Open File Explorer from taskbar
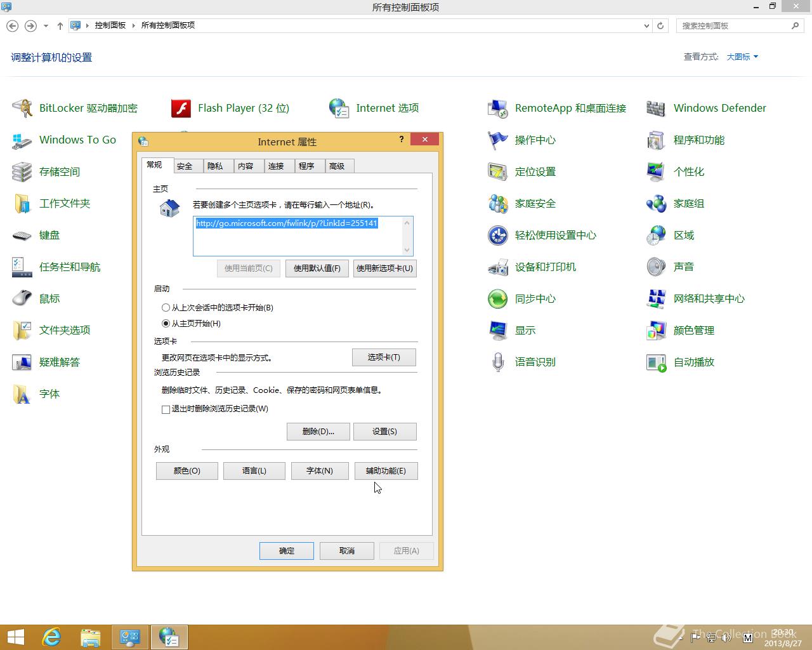Viewport: 812px width, 650px height. (x=91, y=637)
